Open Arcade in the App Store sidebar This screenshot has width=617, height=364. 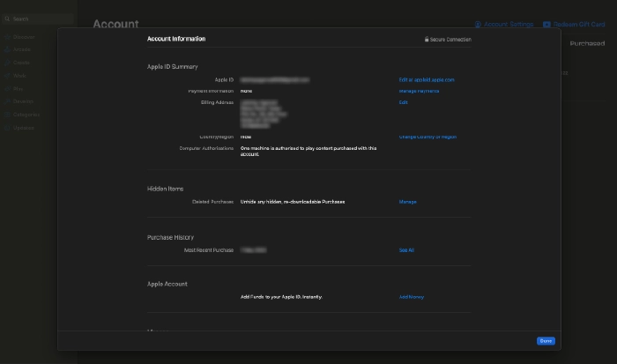(x=22, y=49)
